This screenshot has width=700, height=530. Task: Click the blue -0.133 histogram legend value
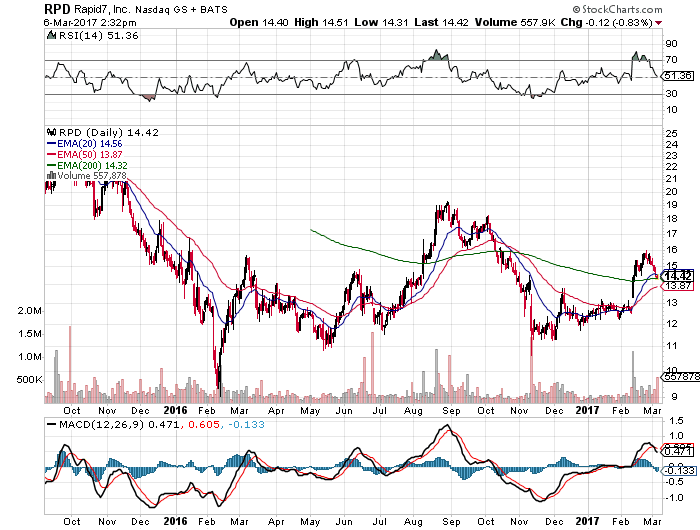tap(246, 425)
